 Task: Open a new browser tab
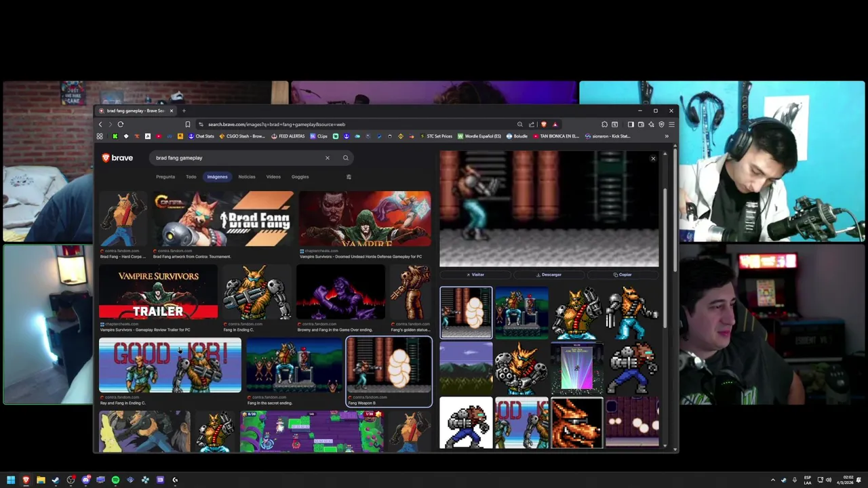tap(184, 110)
